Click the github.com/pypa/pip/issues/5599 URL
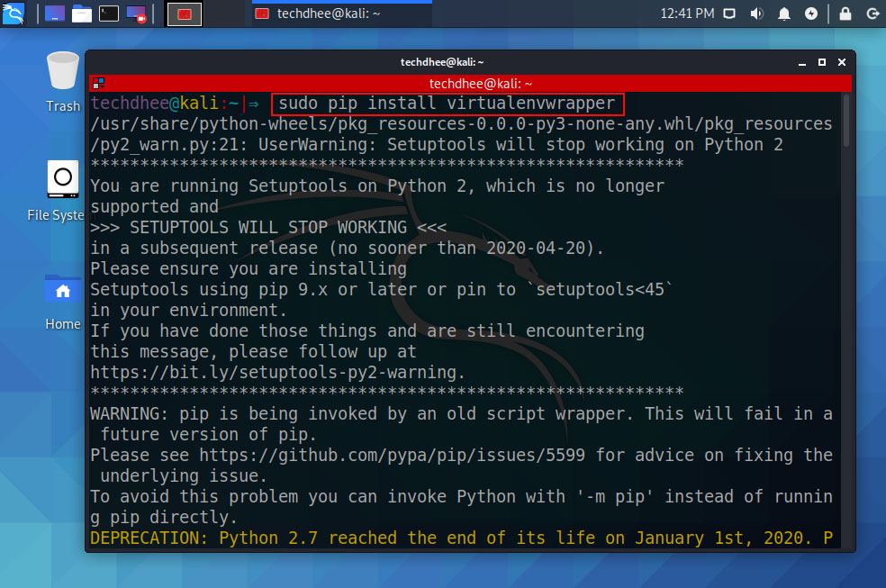The image size is (886, 588). pyautogui.click(x=393, y=456)
